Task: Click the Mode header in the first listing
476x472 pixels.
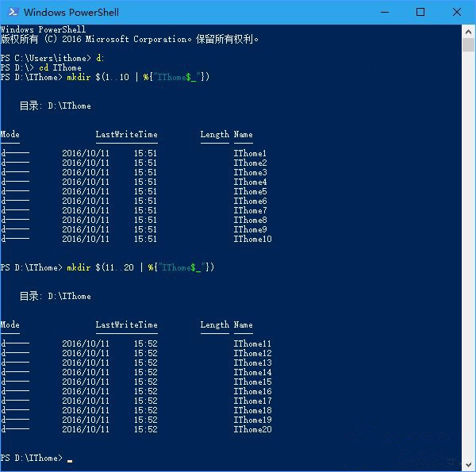Action: pyautogui.click(x=10, y=135)
